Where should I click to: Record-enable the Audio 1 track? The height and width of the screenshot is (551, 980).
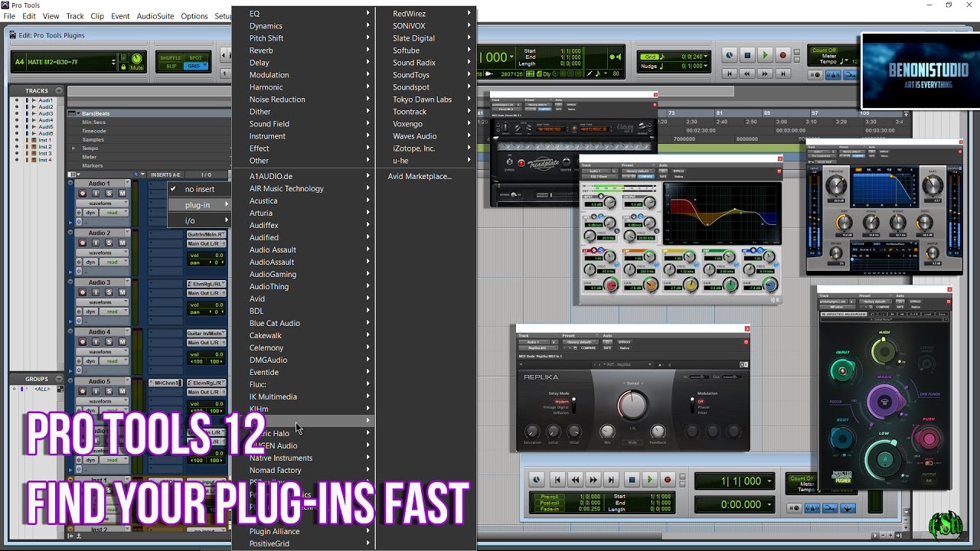tap(83, 193)
